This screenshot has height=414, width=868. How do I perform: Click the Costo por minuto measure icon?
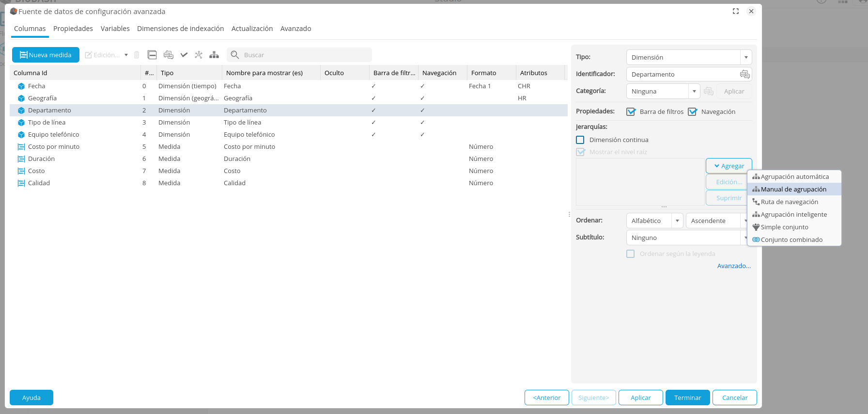click(x=21, y=147)
